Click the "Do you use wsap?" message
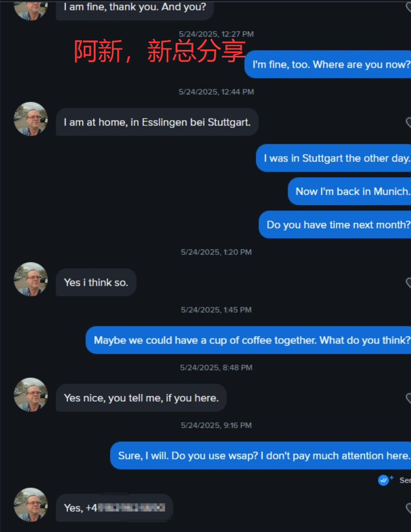The width and height of the screenshot is (411, 532). pyautogui.click(x=262, y=455)
